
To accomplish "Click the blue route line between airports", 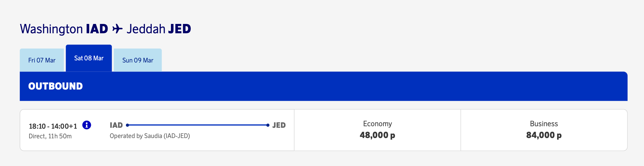I will 198,125.
